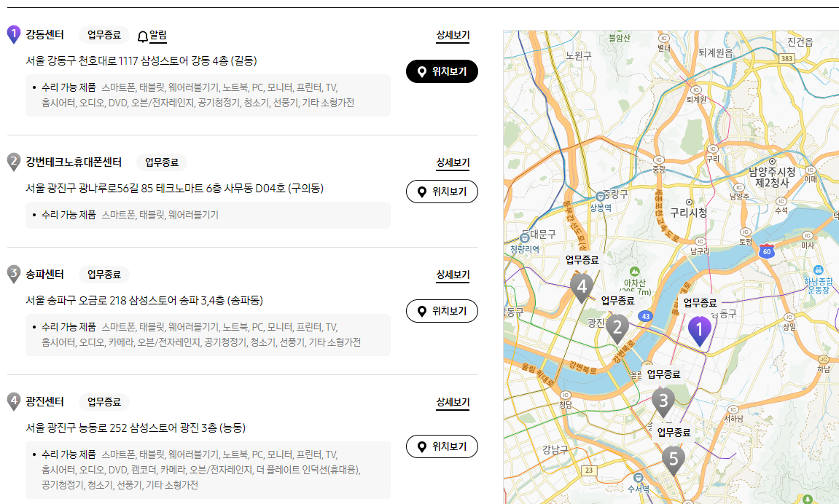
Task: Click the notification bell beside 강동센터
Action: pyautogui.click(x=143, y=35)
